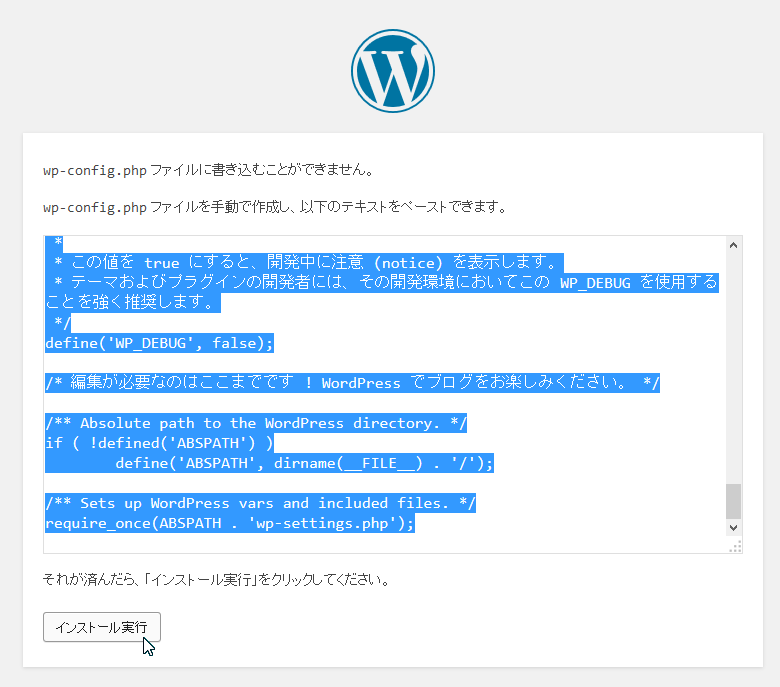Viewport: 780px width, 687px height.
Task: Click the define('WP_DEBUG', false); line
Action: (159, 343)
